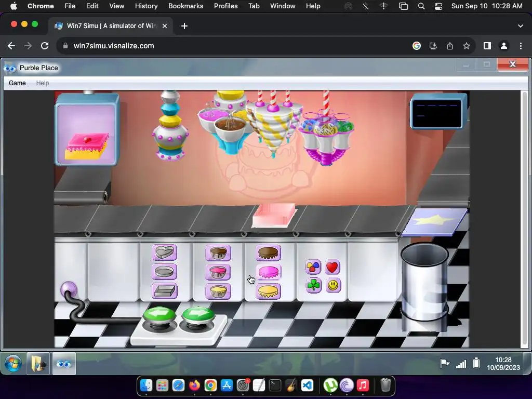Open the share page icon
The image size is (532, 399).
point(450,46)
